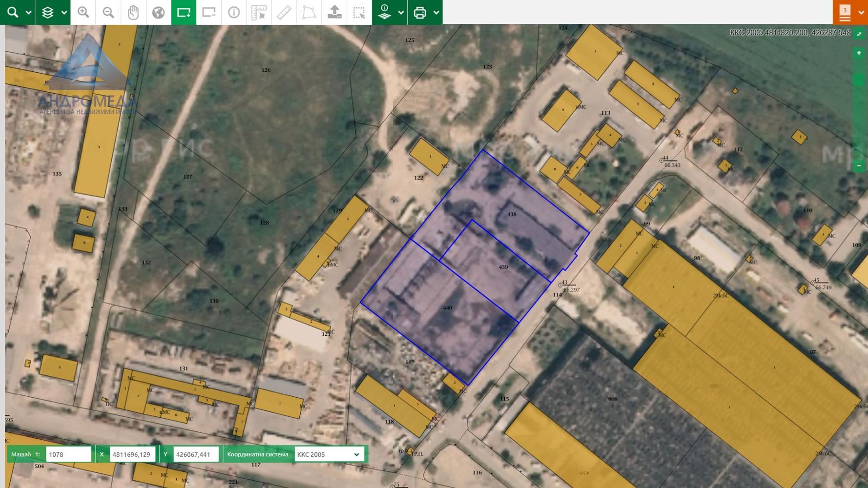Image resolution: width=868 pixels, height=488 pixels.
Task: Toggle the active add-to-selection rectangle tool
Action: point(184,12)
